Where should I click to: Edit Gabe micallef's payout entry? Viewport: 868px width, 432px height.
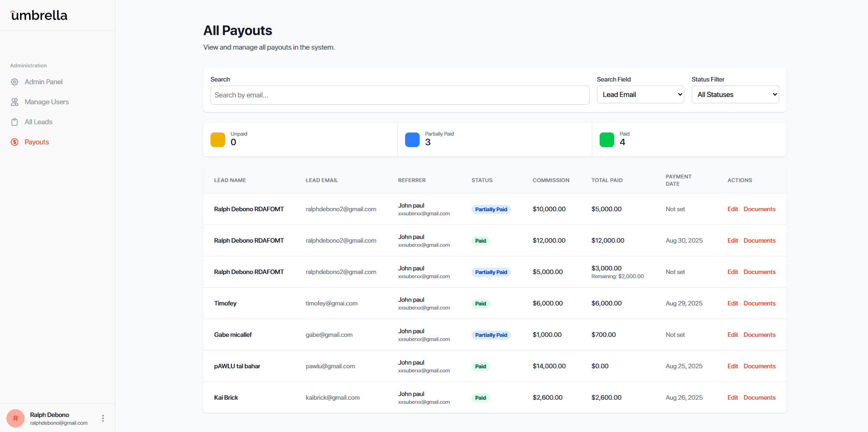[x=732, y=335]
